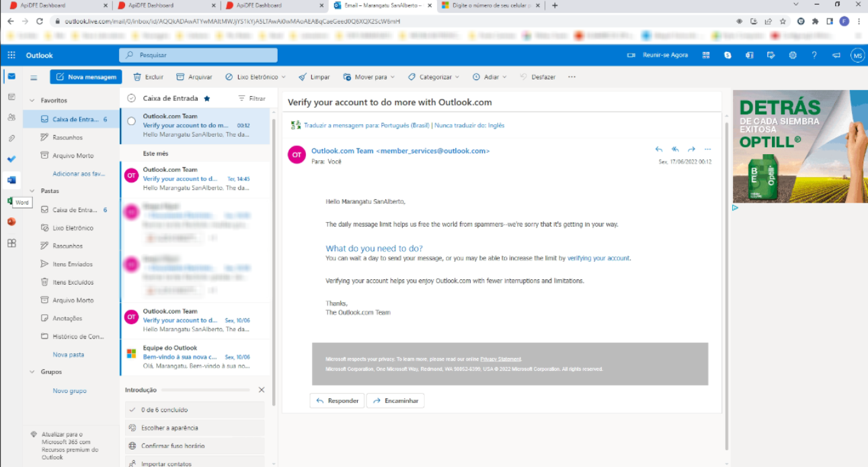Open People contacts icon in rail
868x467 pixels.
11,117
